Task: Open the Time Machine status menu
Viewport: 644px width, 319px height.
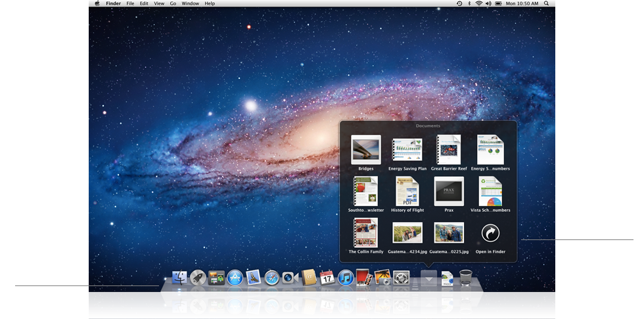Action: pos(459,3)
